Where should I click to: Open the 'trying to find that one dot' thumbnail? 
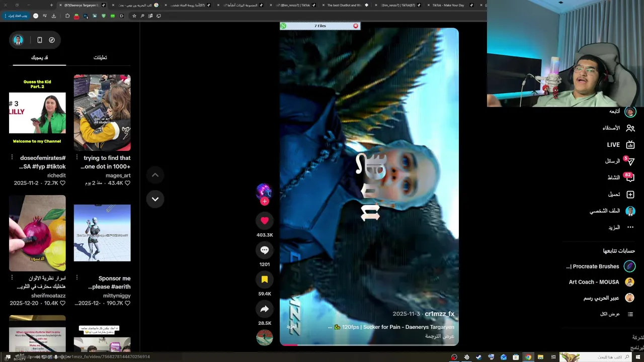click(x=102, y=113)
